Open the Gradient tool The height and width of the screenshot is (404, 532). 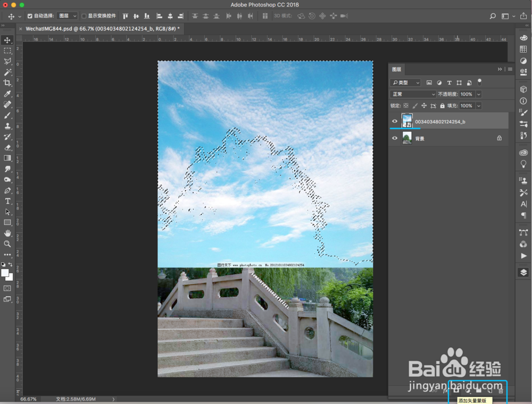click(7, 158)
